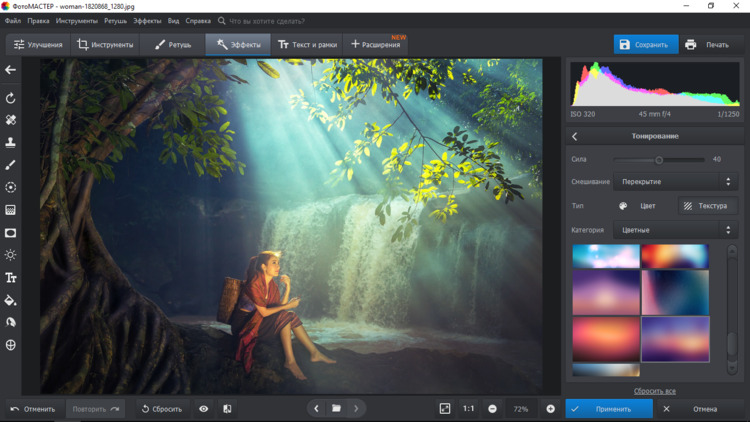Select the brush tool in left sidebar
Image resolution: width=750 pixels, height=422 pixels.
(11, 165)
